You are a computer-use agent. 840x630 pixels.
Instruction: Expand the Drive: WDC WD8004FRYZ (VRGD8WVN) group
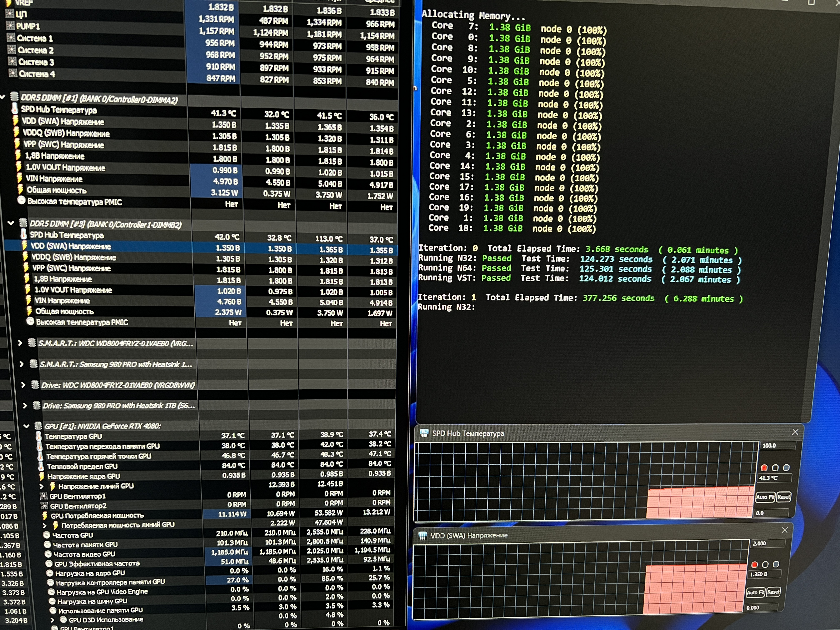[x=23, y=385]
